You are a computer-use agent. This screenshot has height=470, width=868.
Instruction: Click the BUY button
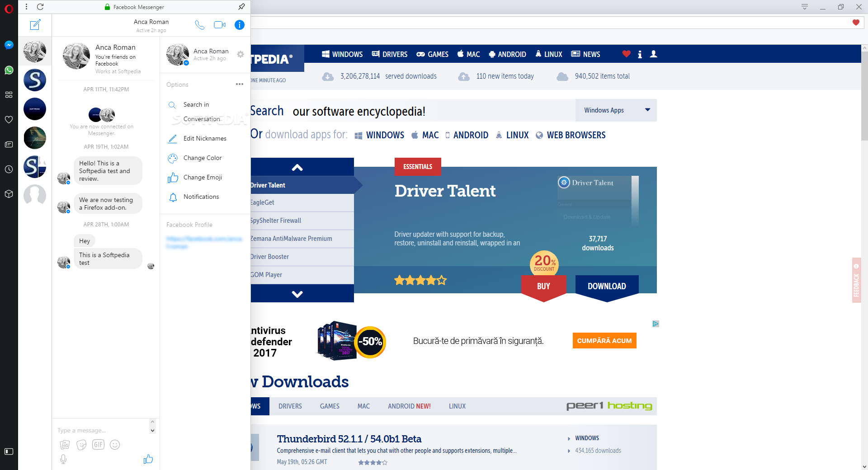point(544,286)
